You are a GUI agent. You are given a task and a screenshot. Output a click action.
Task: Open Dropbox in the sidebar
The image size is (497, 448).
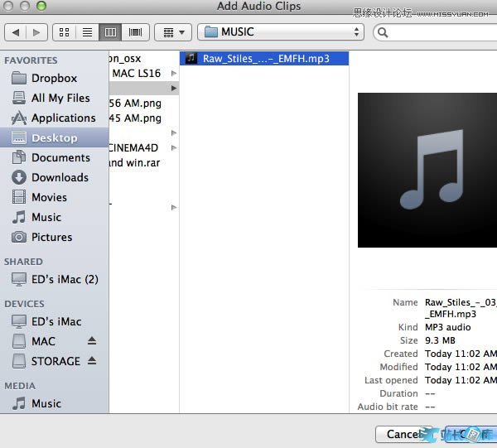point(54,78)
